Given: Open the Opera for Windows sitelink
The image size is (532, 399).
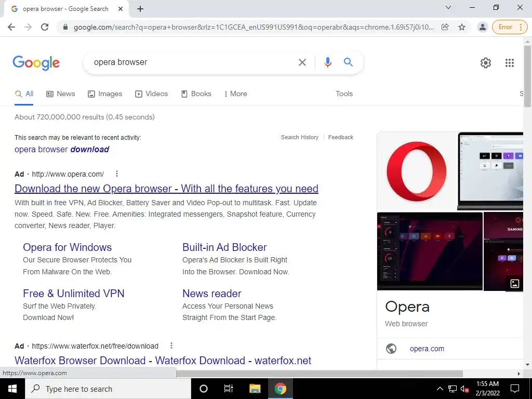Looking at the screenshot, I should click(x=67, y=247).
